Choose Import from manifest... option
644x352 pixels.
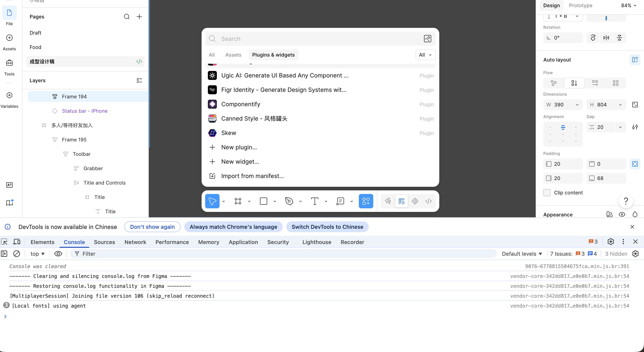(x=320, y=176)
